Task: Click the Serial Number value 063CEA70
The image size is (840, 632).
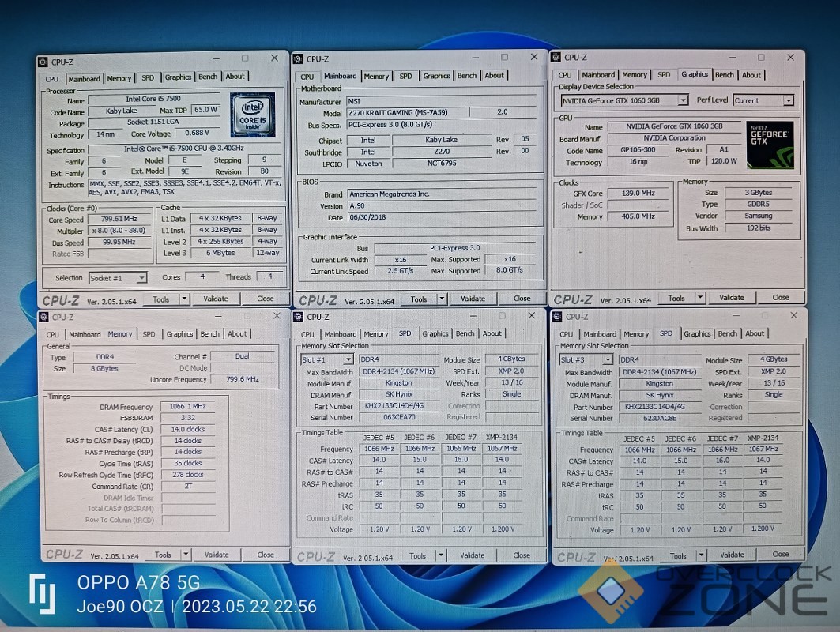Action: pos(399,417)
